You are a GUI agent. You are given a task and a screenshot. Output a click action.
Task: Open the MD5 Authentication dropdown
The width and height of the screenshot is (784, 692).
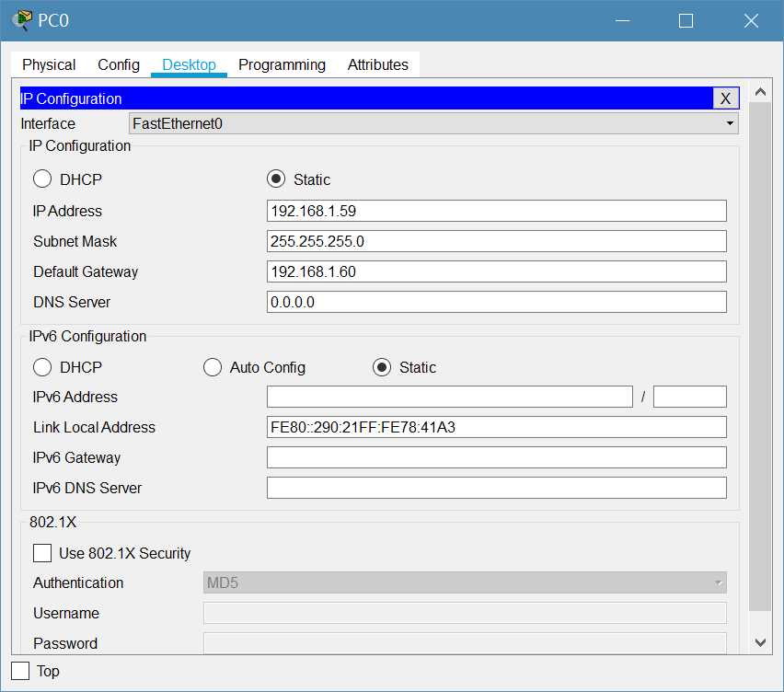[x=465, y=583]
